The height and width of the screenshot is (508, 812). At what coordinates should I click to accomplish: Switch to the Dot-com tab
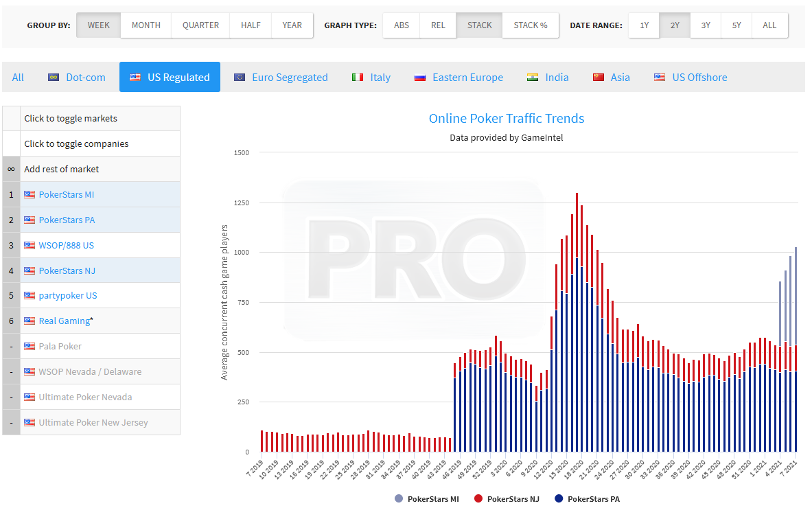pyautogui.click(x=77, y=77)
